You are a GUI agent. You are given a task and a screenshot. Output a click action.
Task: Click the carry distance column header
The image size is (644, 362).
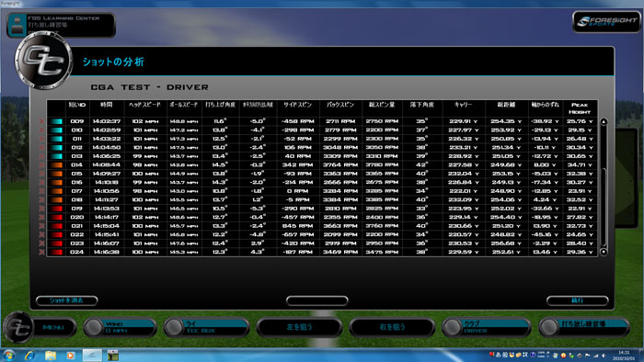coord(463,105)
